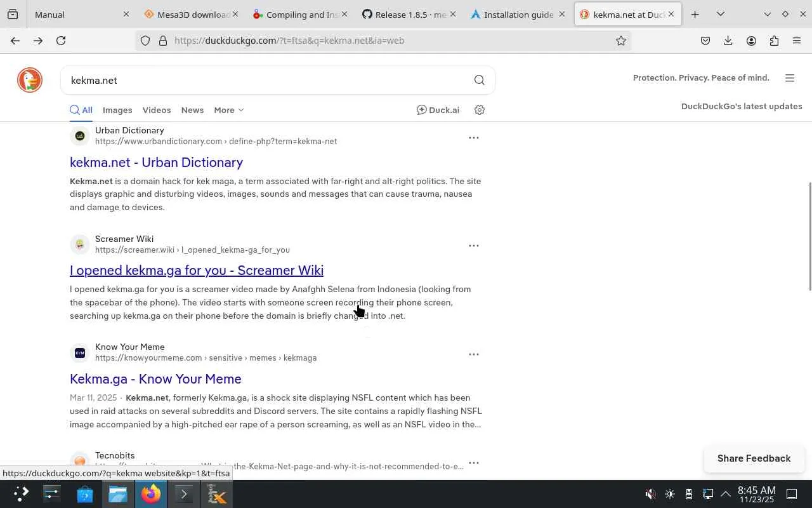812x508 pixels.
Task: Close the Manual tab
Action: (126, 14)
